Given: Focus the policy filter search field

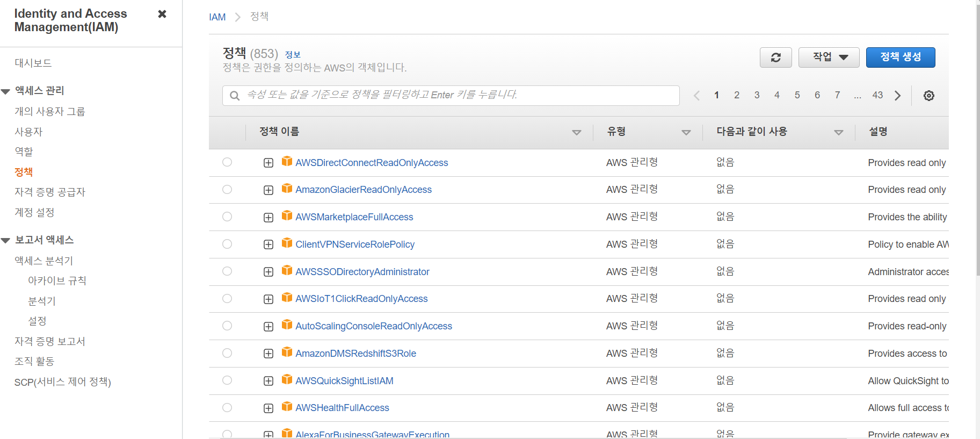Looking at the screenshot, I should tap(451, 96).
